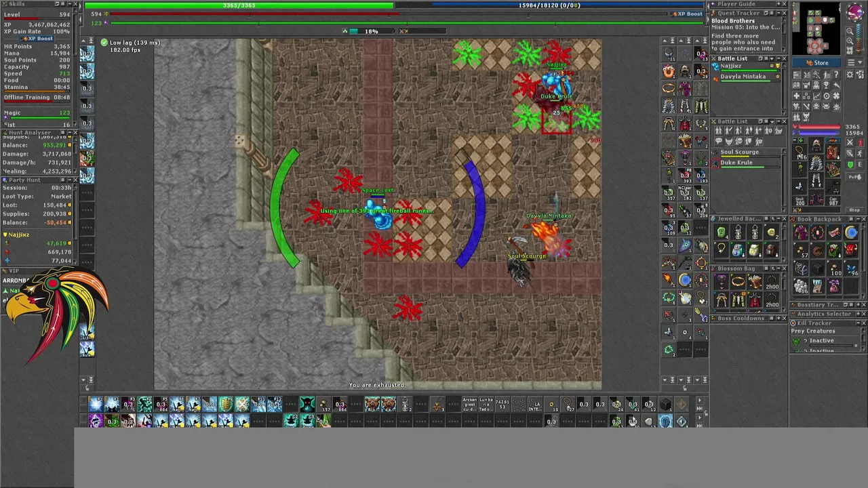Select the green rune stack of 4
This screenshot has width=868, height=488.
[x=722, y=233]
